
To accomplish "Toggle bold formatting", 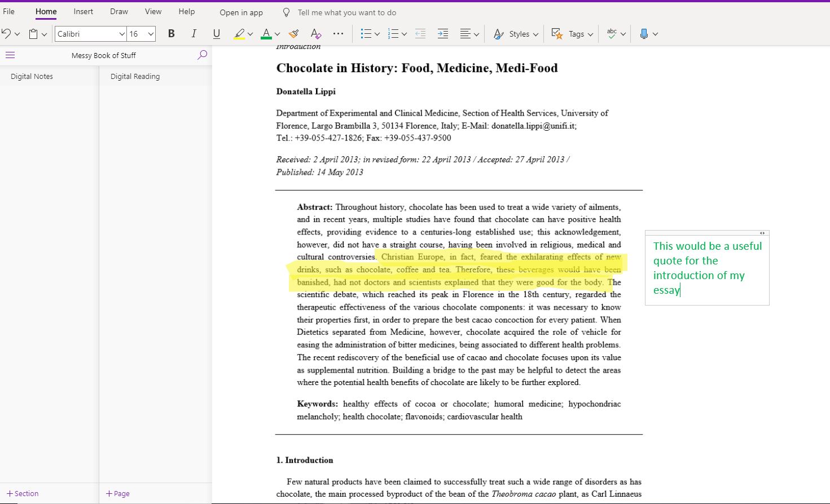I will point(172,34).
